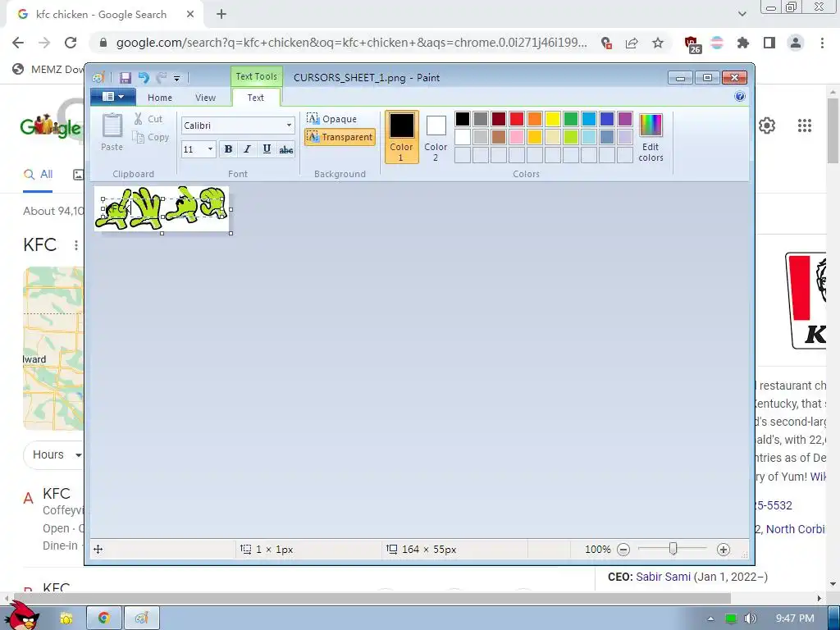Expand the font size 11 dropdown

210,149
